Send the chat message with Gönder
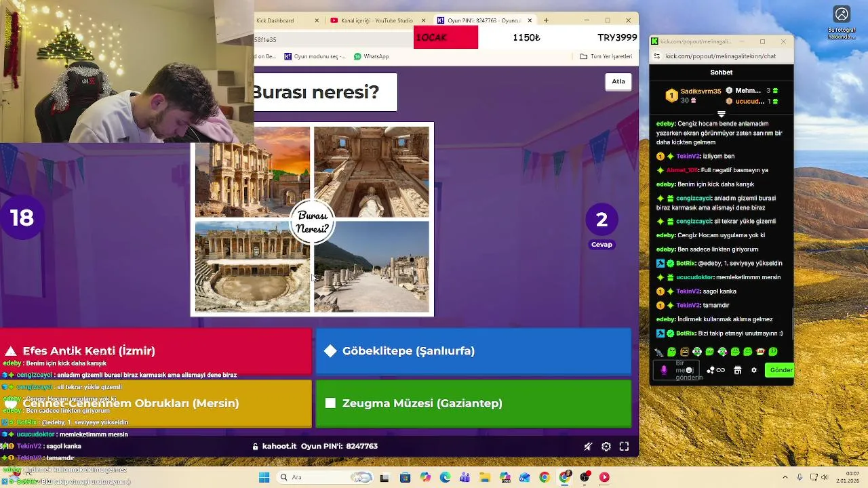The image size is (868, 488). pyautogui.click(x=780, y=370)
